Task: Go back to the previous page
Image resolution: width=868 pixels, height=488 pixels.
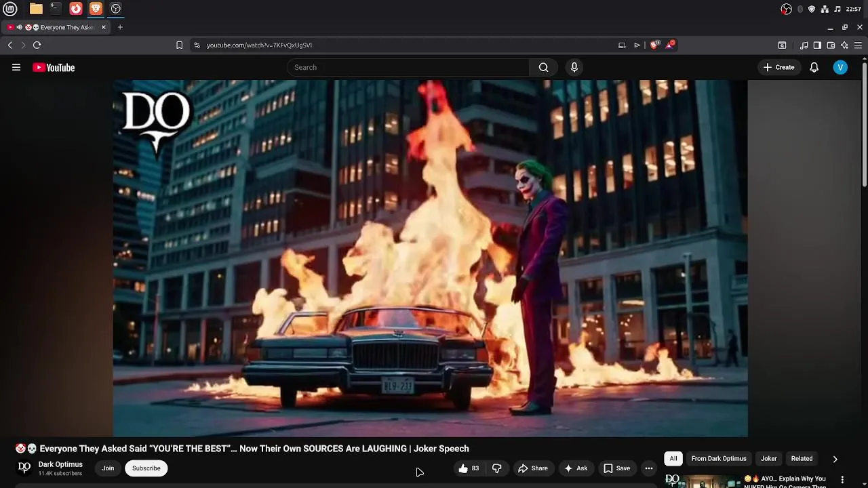Action: tap(9, 45)
